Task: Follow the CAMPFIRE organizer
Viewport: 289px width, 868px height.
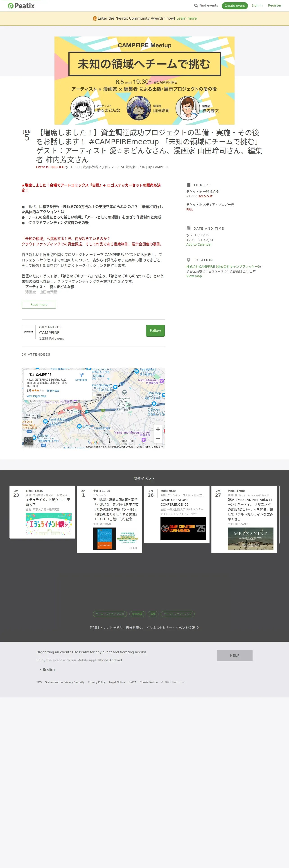Action: 155,331
